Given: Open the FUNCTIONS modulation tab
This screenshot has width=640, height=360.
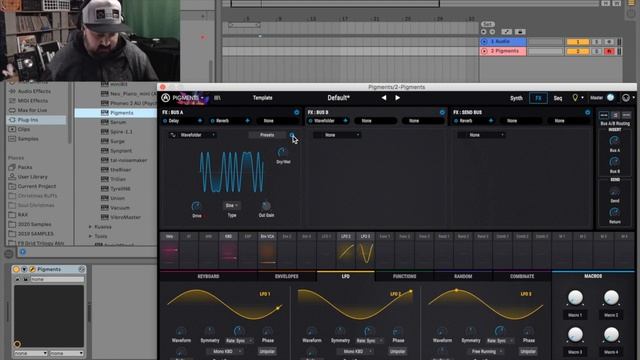Looking at the screenshot, I should (x=404, y=276).
